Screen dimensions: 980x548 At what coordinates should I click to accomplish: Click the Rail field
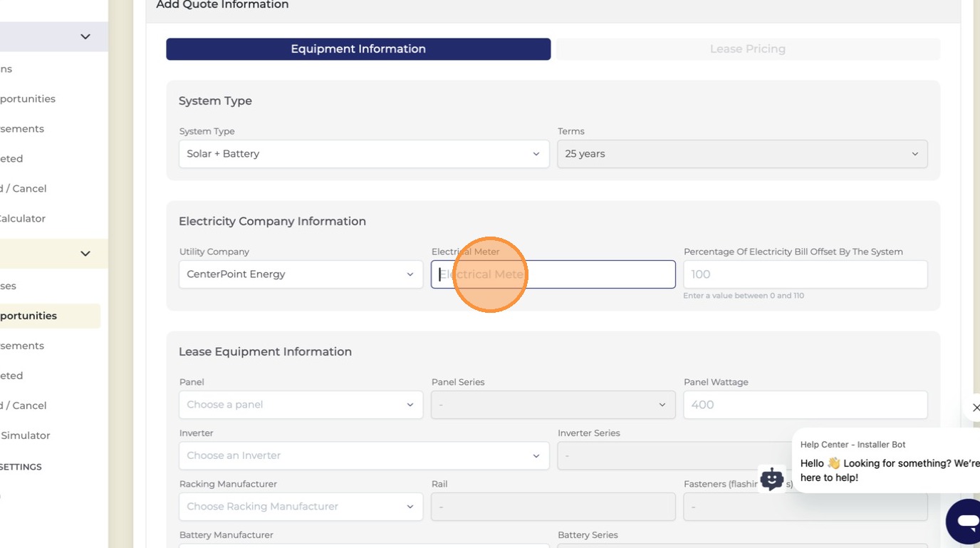pos(553,507)
